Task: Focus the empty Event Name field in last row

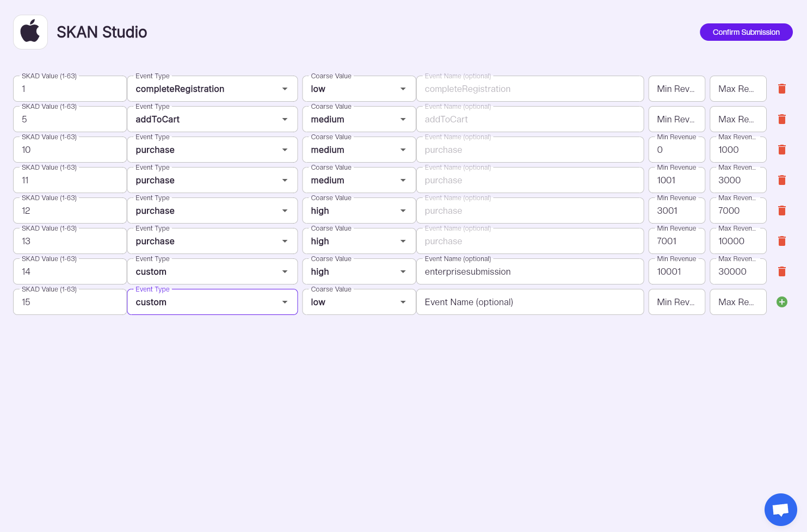Action: pyautogui.click(x=529, y=302)
